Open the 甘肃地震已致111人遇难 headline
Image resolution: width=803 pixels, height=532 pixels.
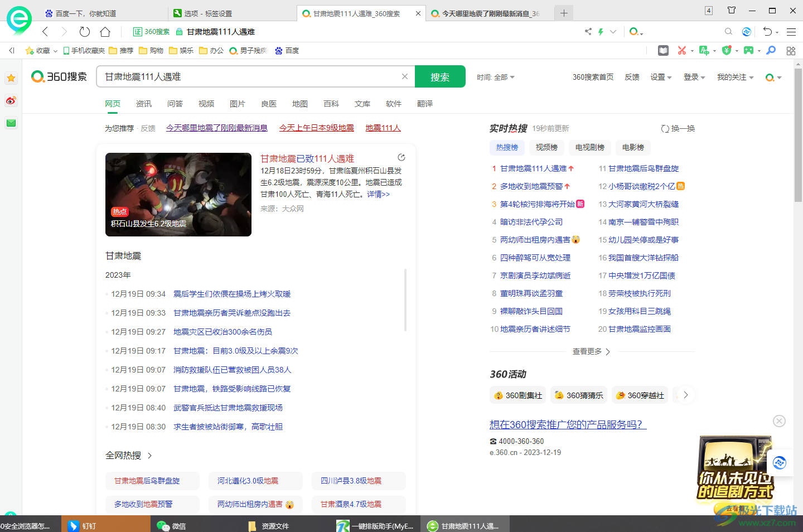(307, 158)
